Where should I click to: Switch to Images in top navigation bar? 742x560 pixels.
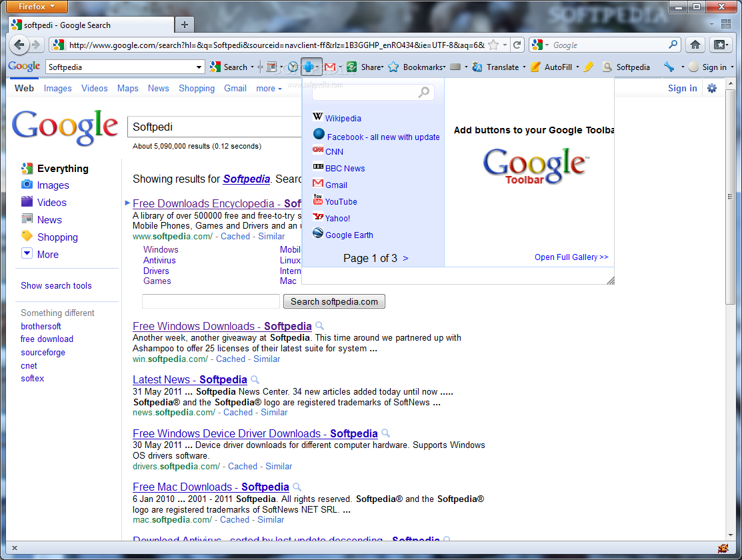tap(58, 89)
